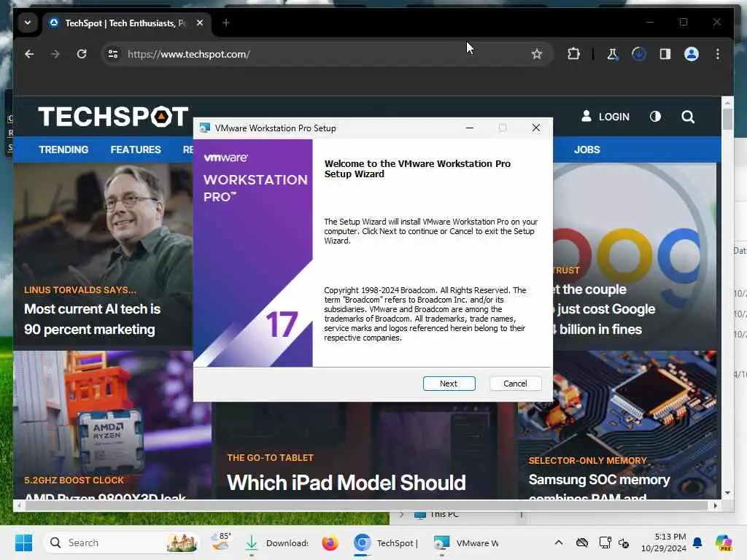This screenshot has width=747, height=560.
Task: Open the taskbar clock showing 5:13 PM
Action: [x=664, y=542]
